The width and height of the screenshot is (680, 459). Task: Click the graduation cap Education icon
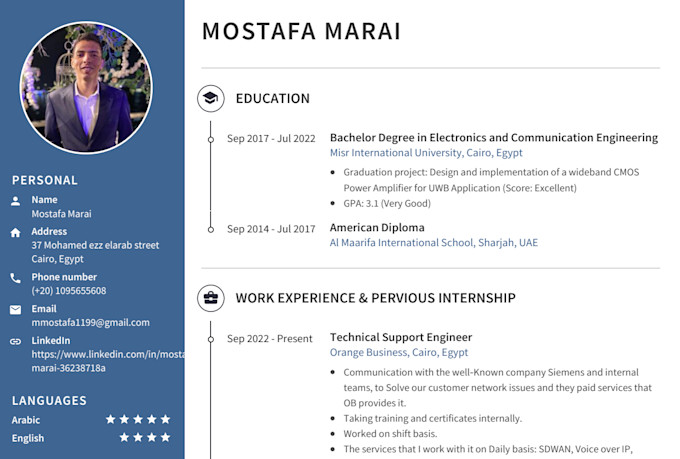tap(211, 98)
